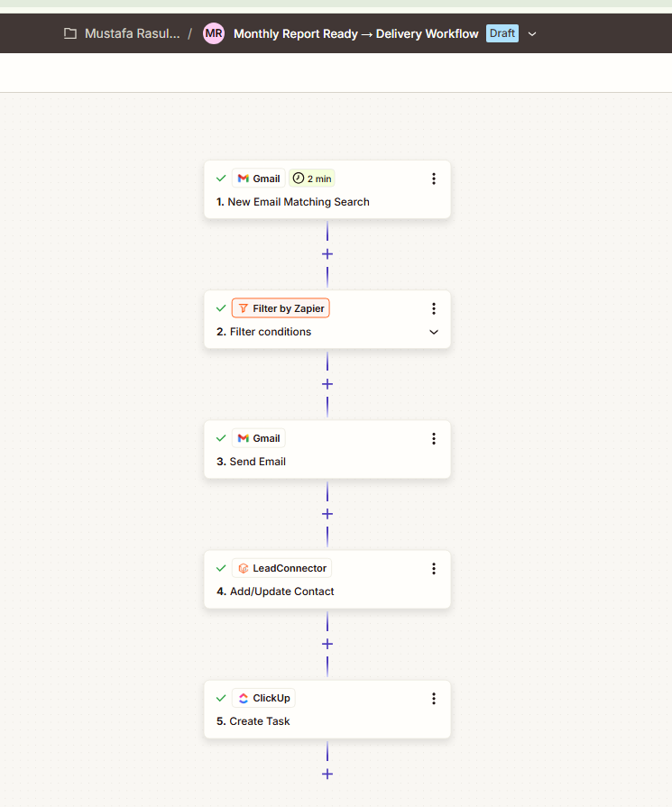672x807 pixels.
Task: Click the 2 min polling interval badge
Action: tap(312, 179)
